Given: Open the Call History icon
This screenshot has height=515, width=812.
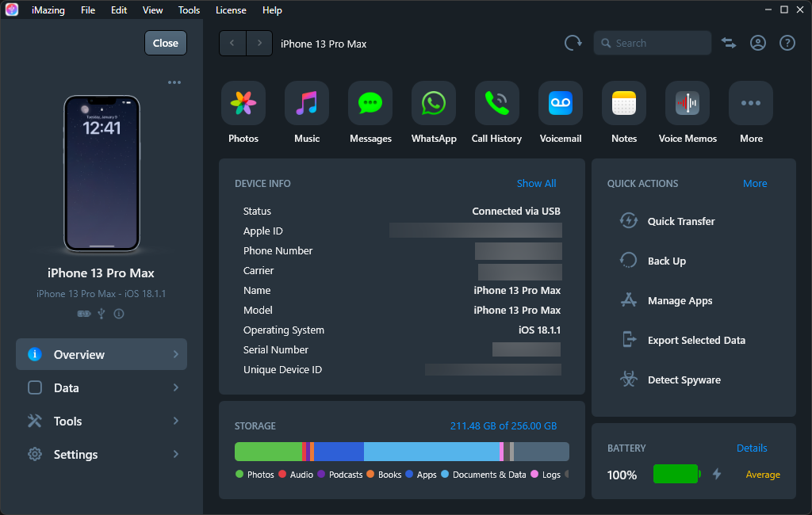Looking at the screenshot, I should tap(497, 103).
